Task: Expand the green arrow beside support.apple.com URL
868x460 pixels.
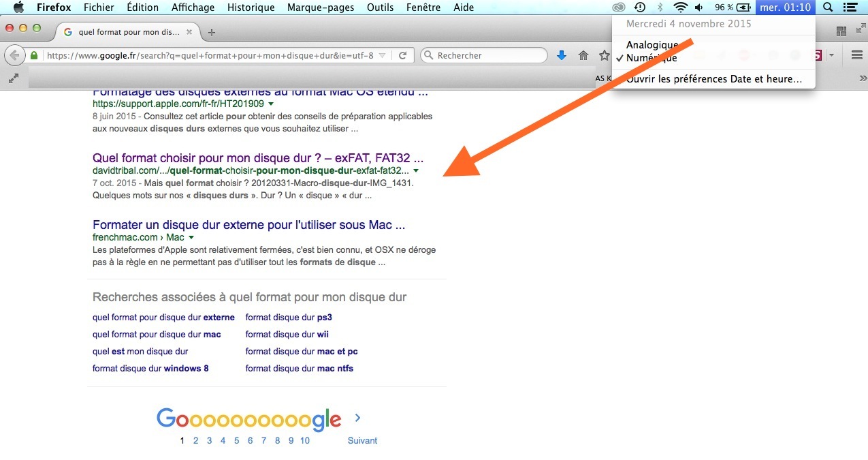Action: [271, 104]
